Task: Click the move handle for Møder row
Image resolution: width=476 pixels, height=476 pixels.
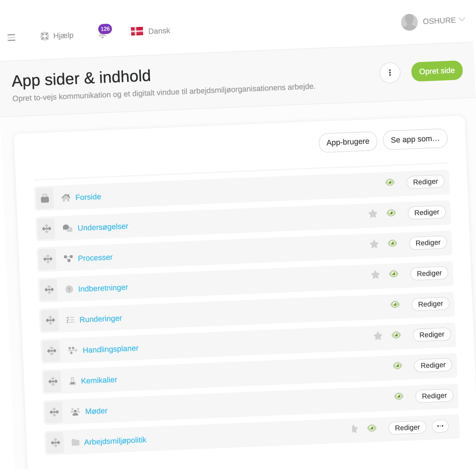Action: pos(54,412)
